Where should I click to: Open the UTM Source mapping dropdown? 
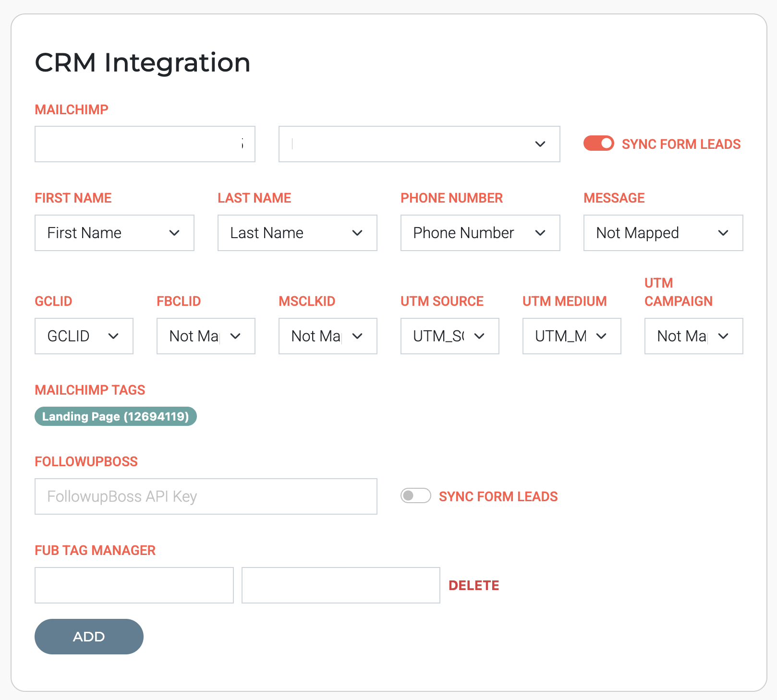(x=450, y=336)
